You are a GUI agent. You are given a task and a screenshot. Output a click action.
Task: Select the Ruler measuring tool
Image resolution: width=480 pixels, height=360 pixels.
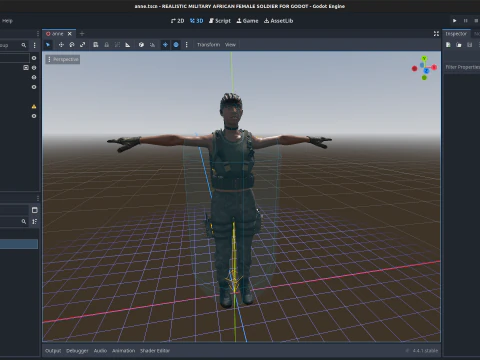click(128, 45)
